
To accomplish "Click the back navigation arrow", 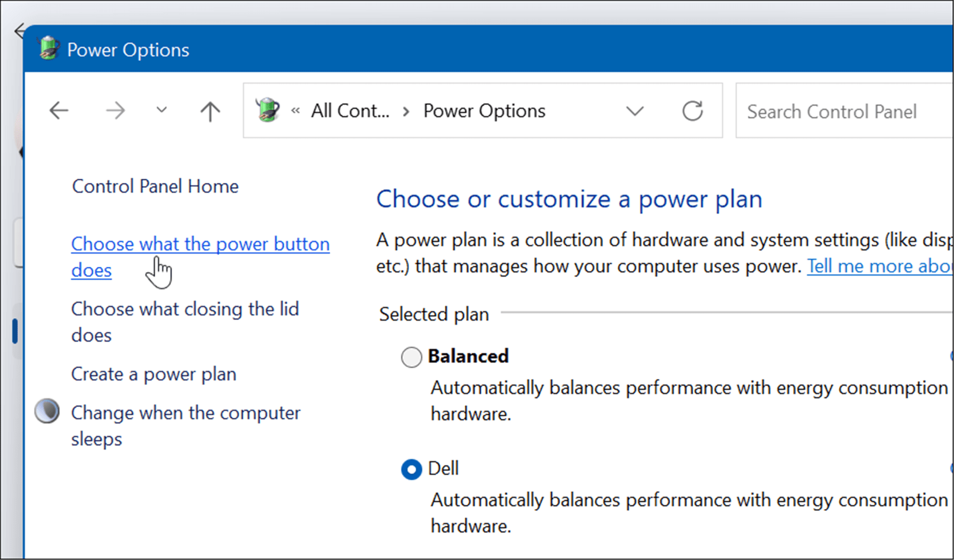I will [59, 110].
